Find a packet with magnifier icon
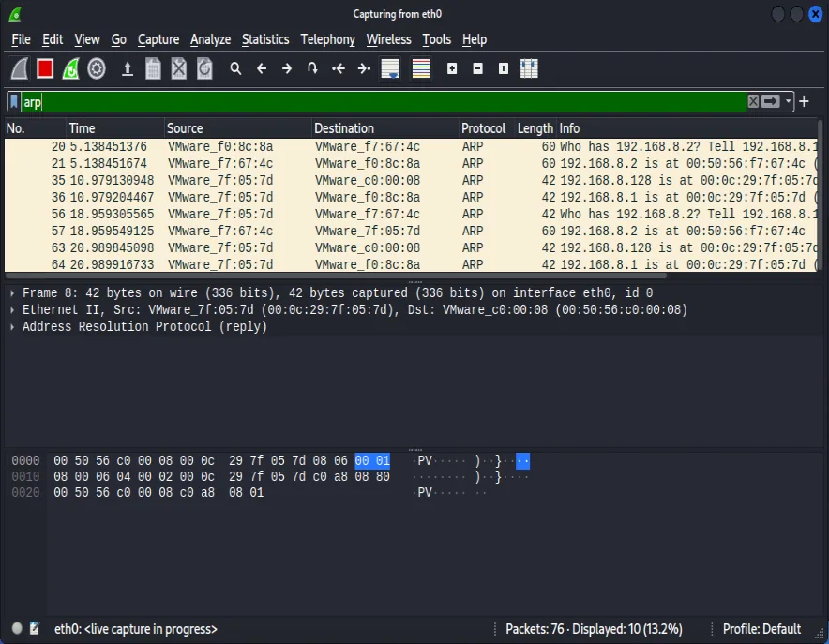This screenshot has height=644, width=829. coord(235,68)
